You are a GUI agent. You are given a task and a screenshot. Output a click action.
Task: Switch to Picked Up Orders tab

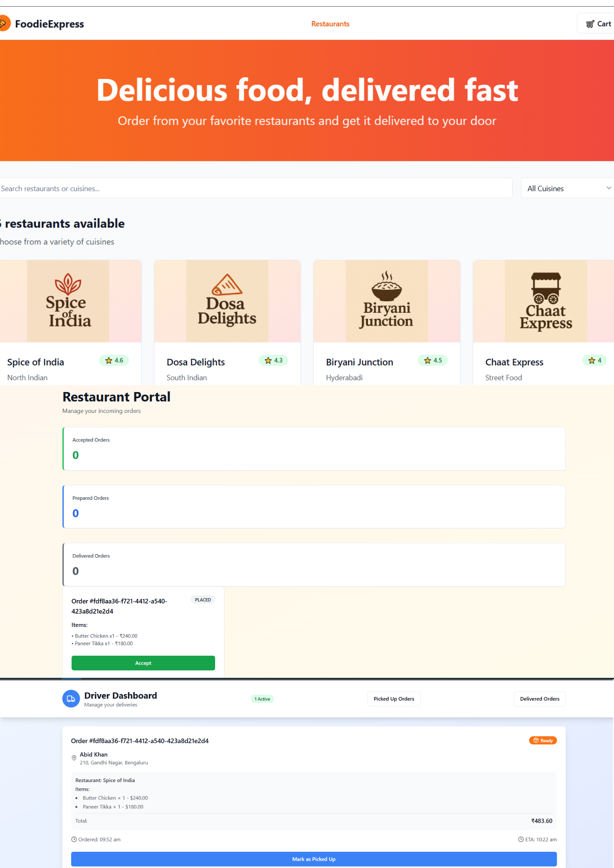(393, 699)
